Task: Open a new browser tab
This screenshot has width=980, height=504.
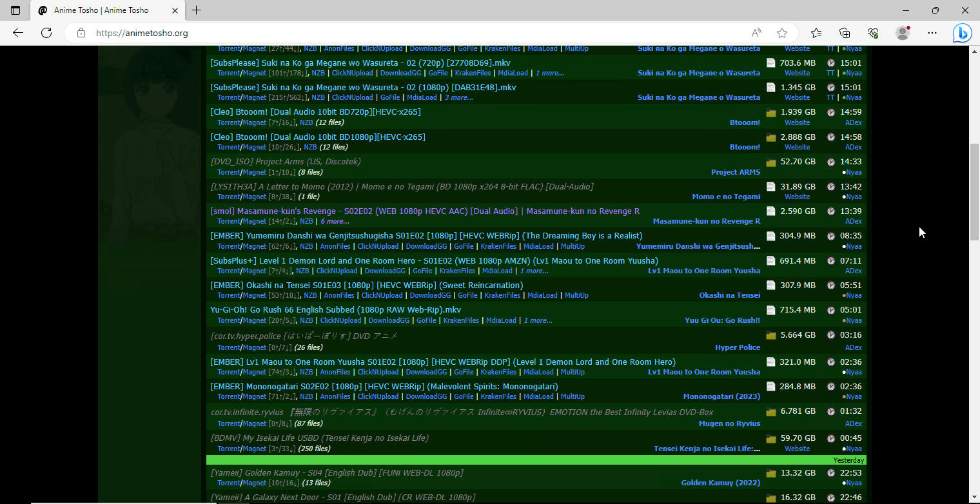Action: pos(197,10)
